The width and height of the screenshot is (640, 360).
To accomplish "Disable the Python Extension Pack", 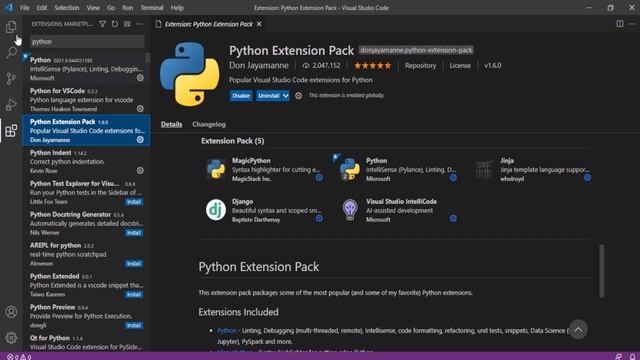I will coord(241,96).
